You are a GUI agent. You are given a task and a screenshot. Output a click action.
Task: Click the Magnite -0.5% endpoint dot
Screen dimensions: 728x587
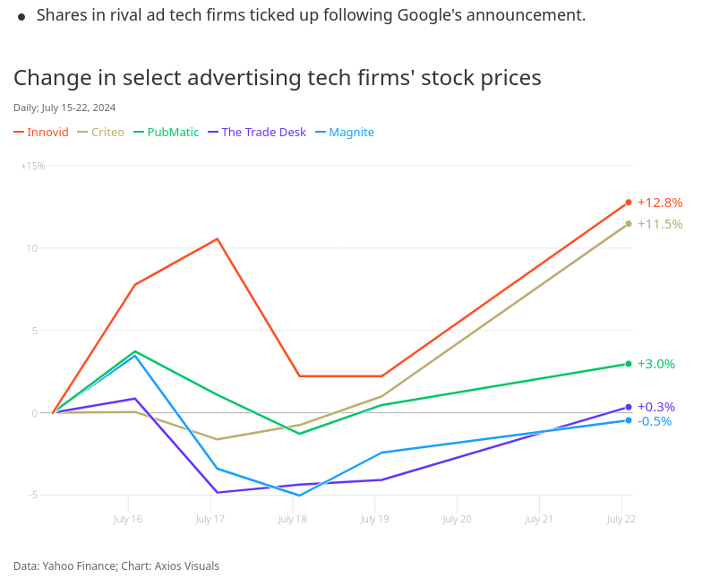click(629, 421)
